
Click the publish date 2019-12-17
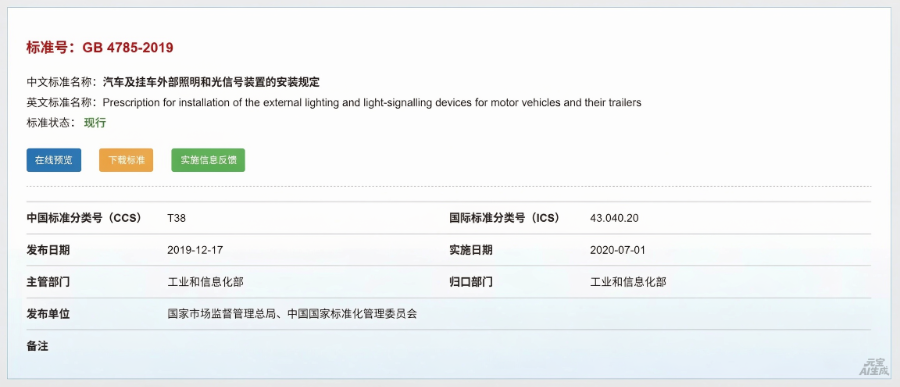[195, 250]
